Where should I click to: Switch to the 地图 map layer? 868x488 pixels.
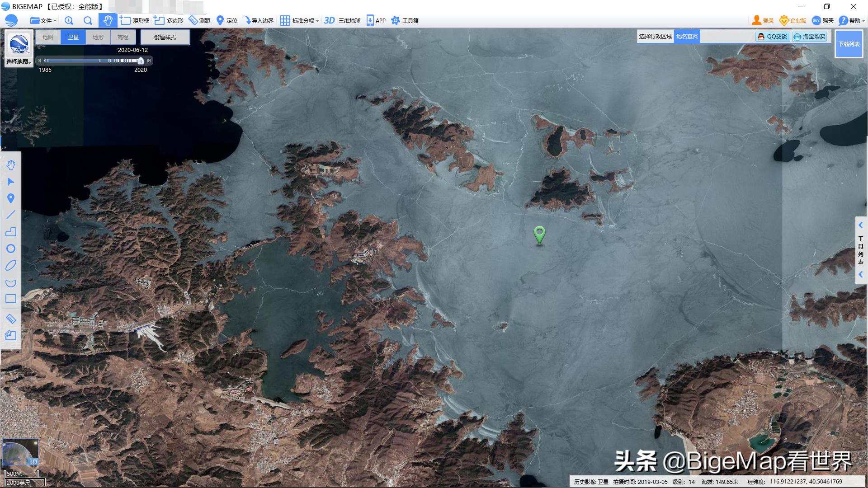tap(48, 37)
